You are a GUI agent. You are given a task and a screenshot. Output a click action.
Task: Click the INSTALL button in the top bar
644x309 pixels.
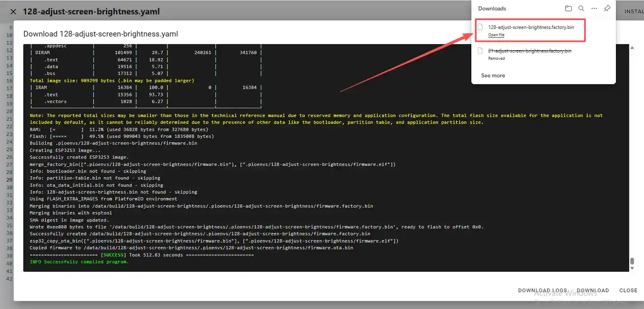634,12
